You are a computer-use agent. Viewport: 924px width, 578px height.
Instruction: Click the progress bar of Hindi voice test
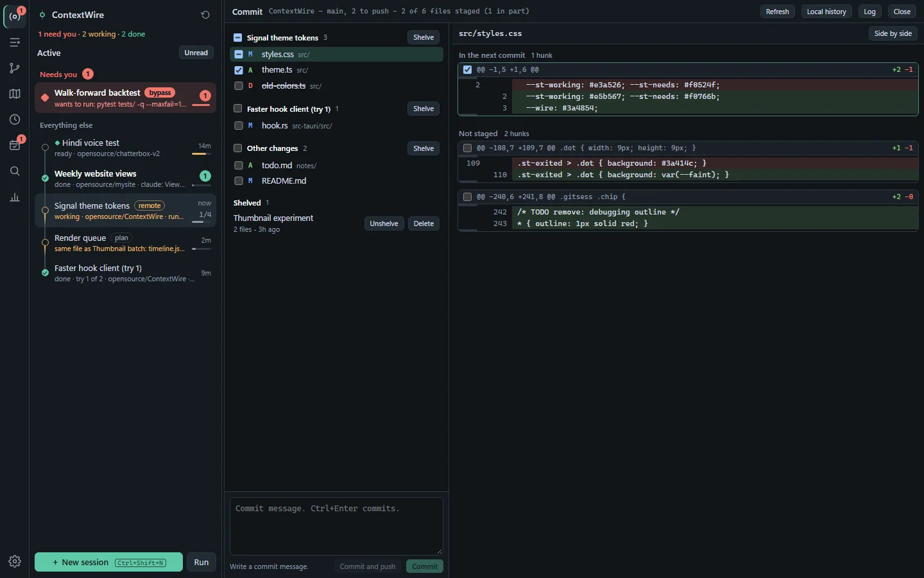pos(201,154)
